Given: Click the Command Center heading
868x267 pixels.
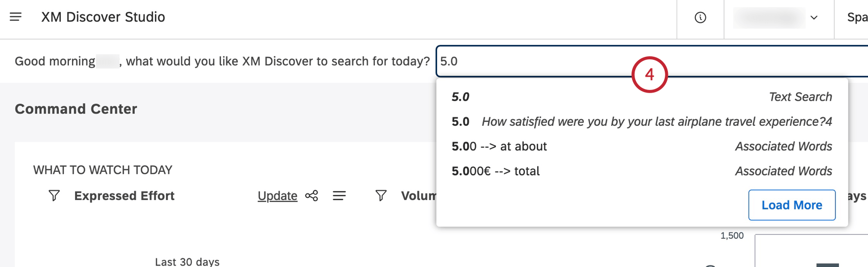Looking at the screenshot, I should point(76,109).
